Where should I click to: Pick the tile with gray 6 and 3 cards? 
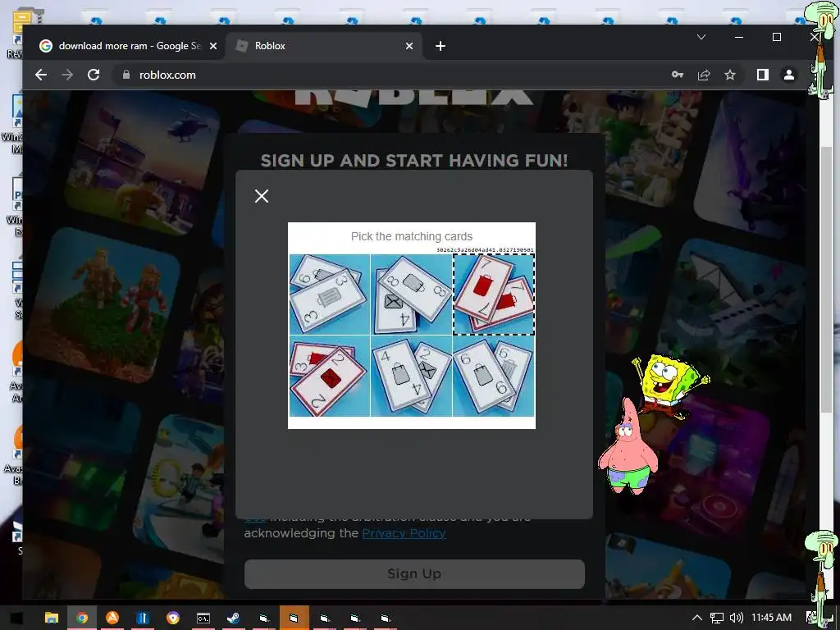330,294
